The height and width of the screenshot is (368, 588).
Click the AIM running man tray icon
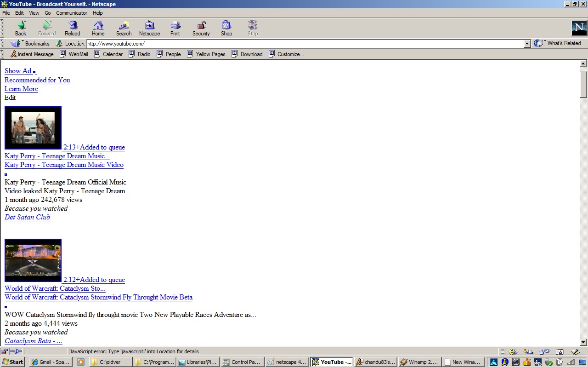(505, 362)
